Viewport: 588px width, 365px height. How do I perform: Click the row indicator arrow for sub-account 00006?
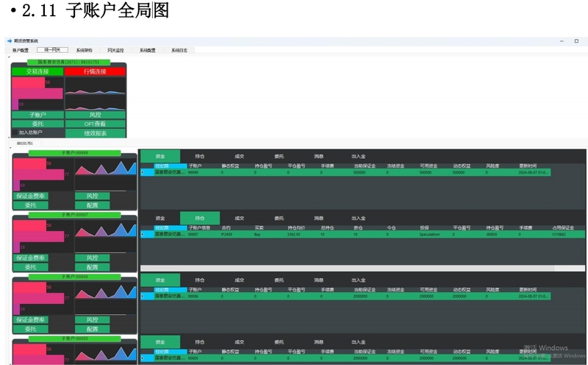[x=143, y=297]
